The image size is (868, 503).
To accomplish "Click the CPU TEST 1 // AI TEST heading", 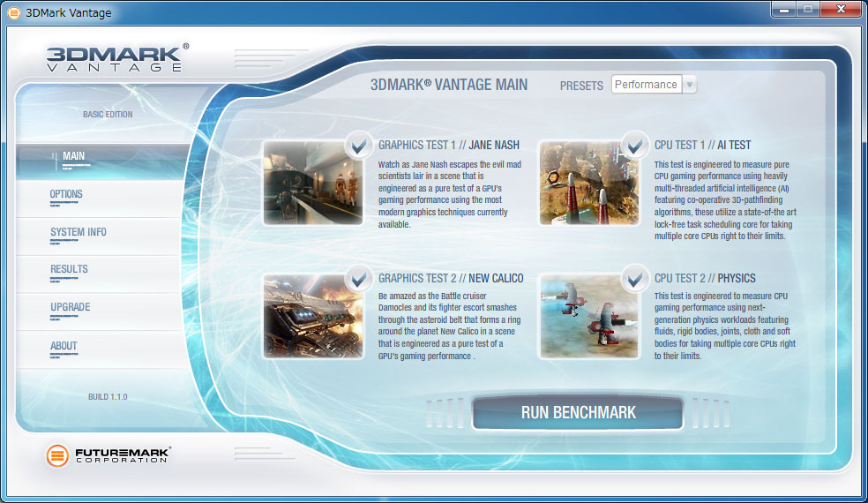I will (x=702, y=145).
